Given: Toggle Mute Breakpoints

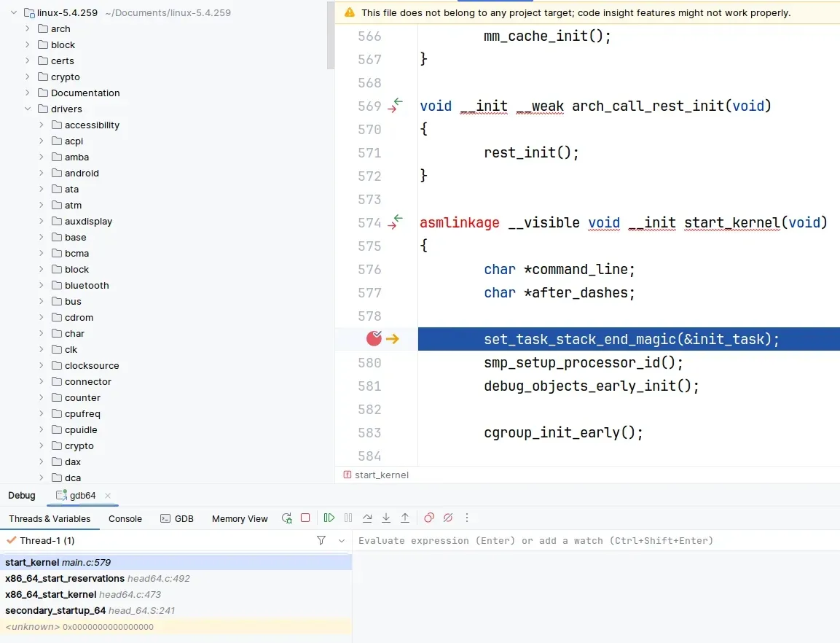Looking at the screenshot, I should tap(448, 518).
